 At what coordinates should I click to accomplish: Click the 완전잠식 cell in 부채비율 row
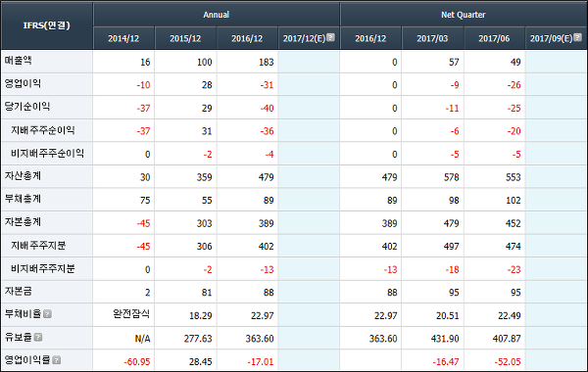pos(131,313)
